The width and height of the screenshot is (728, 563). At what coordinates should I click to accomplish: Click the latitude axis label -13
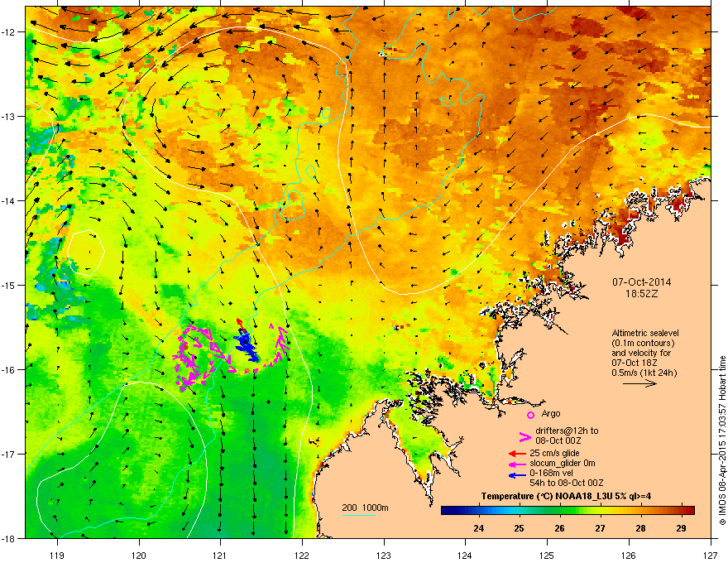pos(9,117)
